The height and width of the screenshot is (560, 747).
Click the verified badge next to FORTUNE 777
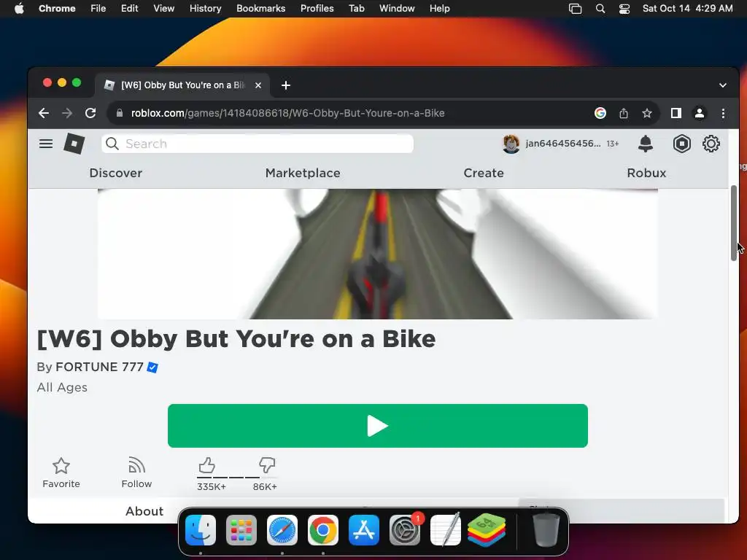coord(152,367)
